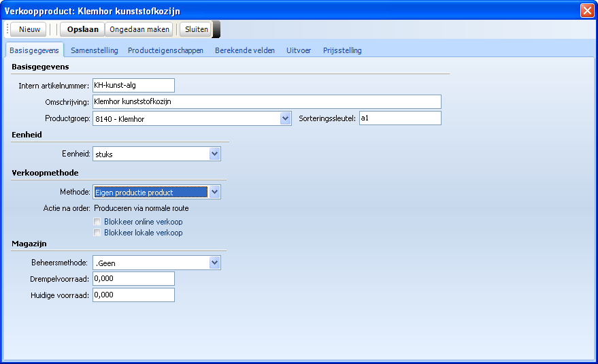Select the Uitvoer tab

pyautogui.click(x=299, y=50)
